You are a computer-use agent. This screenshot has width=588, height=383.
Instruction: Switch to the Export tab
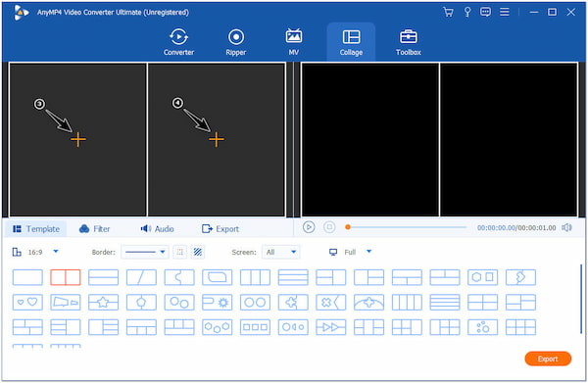tap(220, 228)
